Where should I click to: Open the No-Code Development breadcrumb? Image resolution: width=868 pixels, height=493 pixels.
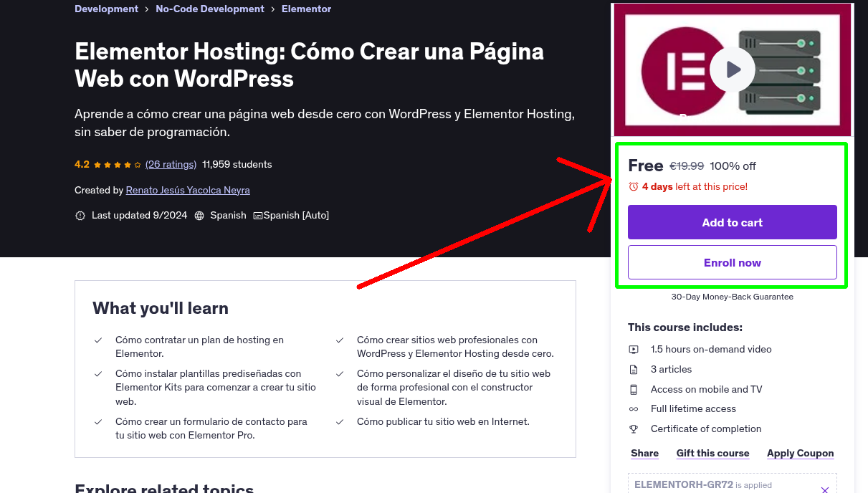click(210, 9)
